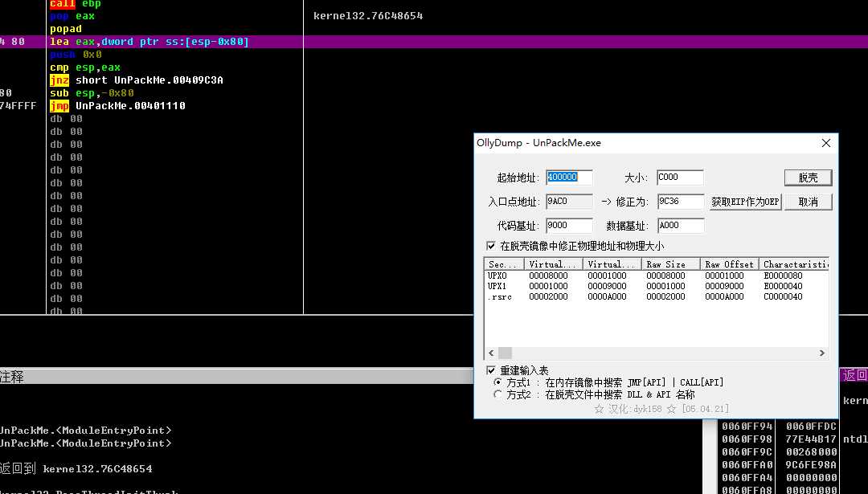Select the sub esp,-0x80 instruction
Viewport: 868px width, 494px height.
(92, 93)
